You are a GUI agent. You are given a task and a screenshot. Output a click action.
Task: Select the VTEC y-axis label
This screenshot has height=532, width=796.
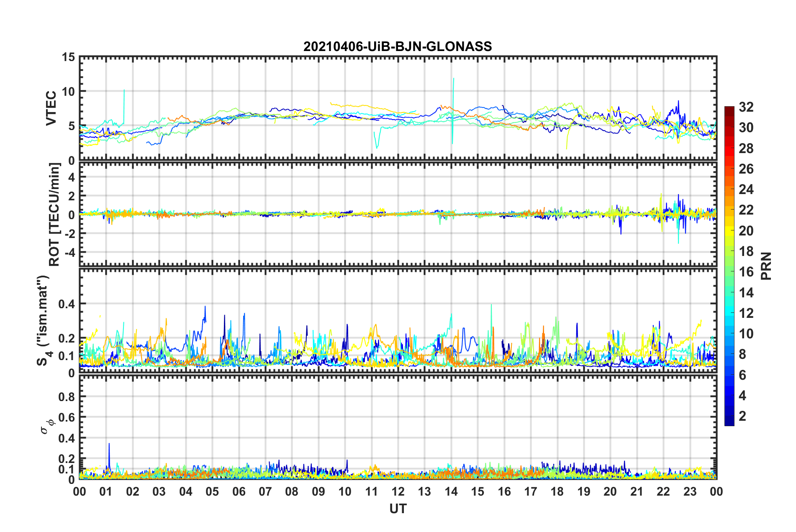pyautogui.click(x=51, y=108)
